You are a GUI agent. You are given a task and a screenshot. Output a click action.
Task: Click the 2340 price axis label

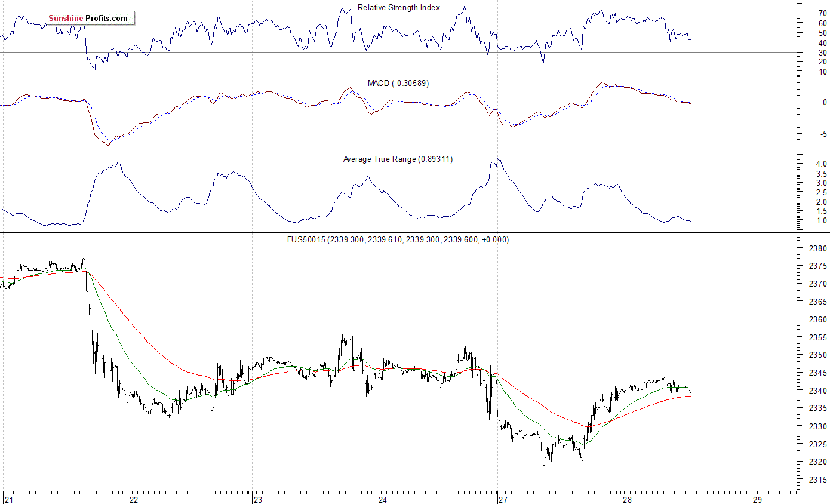(817, 391)
